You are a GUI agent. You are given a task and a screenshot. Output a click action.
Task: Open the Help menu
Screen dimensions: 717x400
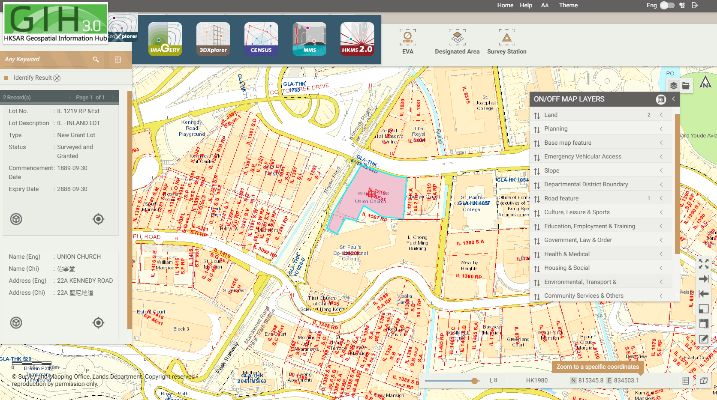tap(526, 5)
